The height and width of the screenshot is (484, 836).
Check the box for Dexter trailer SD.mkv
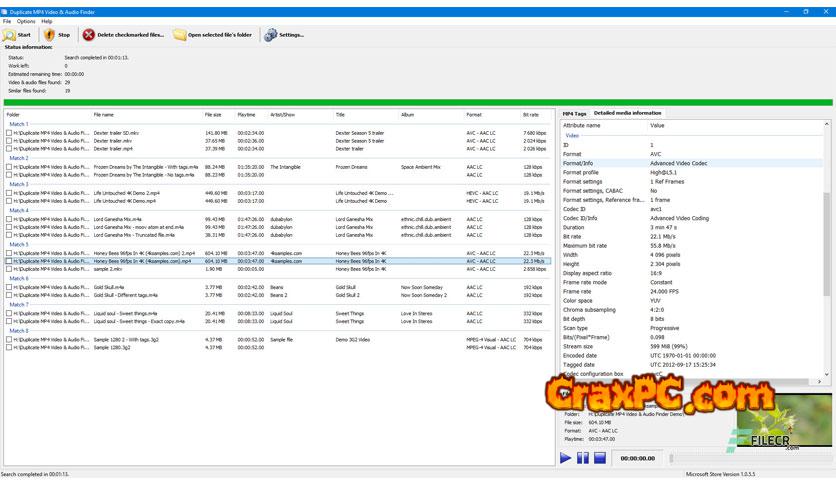[9, 133]
